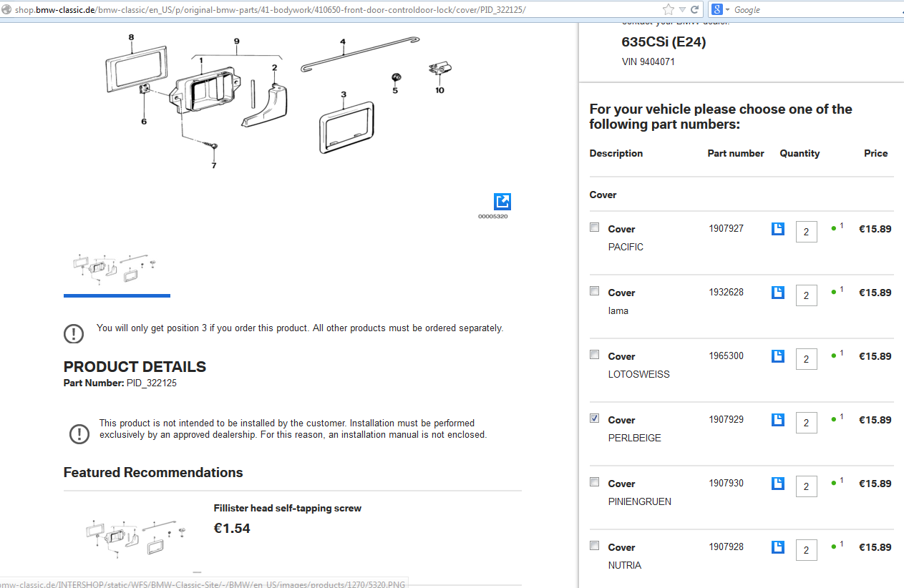Bookmark the page with the star icon

[669, 9]
